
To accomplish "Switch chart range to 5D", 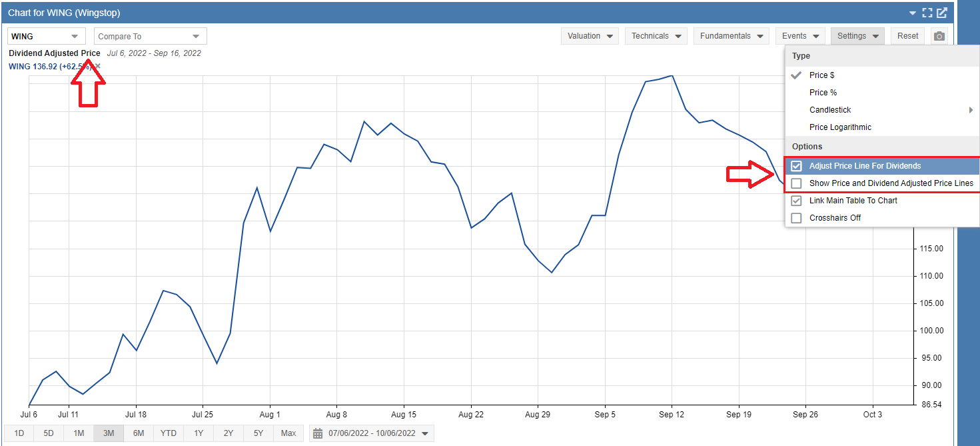I will pos(49,433).
